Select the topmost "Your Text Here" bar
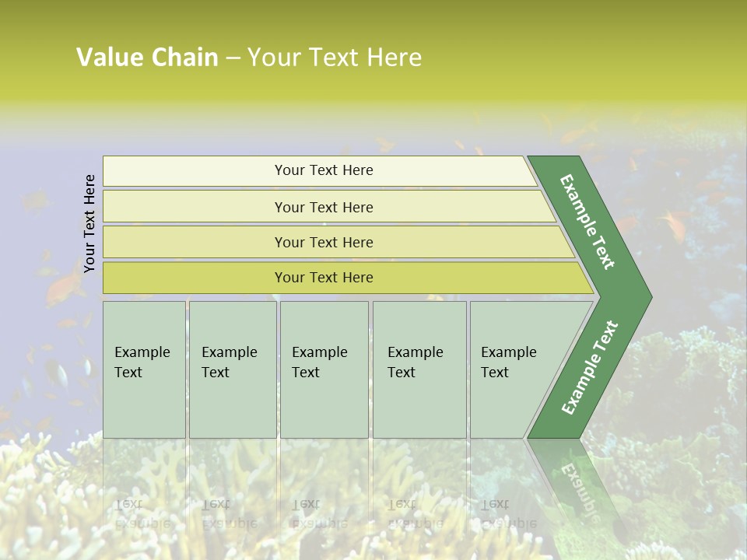This screenshot has width=747, height=560. click(324, 170)
